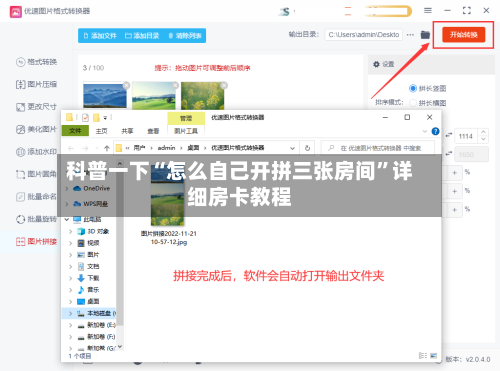Open the 更改尺寸 sidebar section

[36, 107]
